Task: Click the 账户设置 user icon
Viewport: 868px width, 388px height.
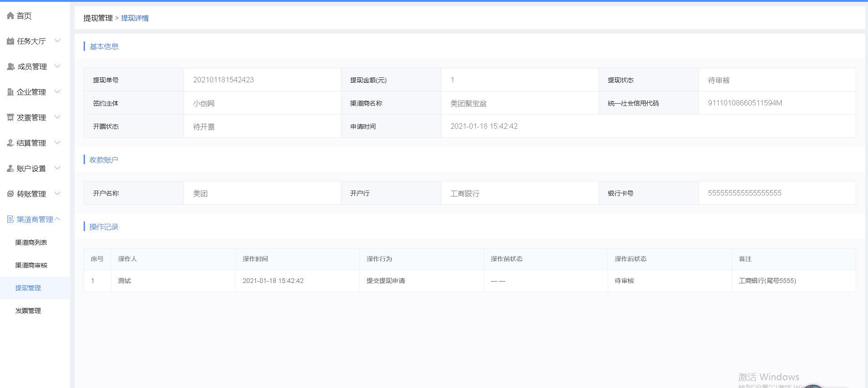Action: point(10,169)
